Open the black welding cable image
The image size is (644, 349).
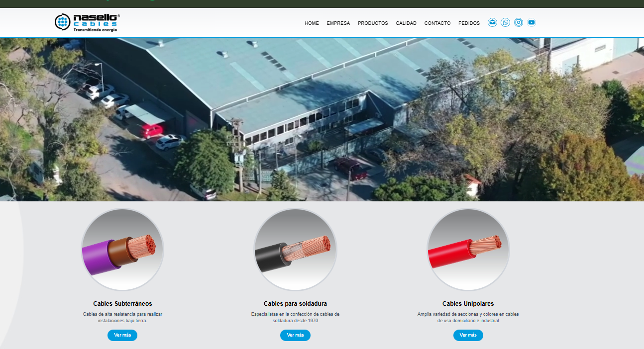click(x=295, y=250)
